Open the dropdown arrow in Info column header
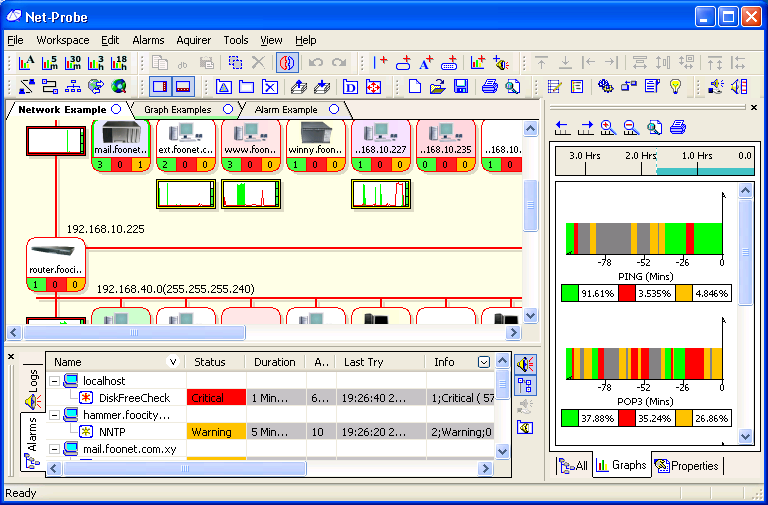Screen dimensions: 768x505 point(483,362)
